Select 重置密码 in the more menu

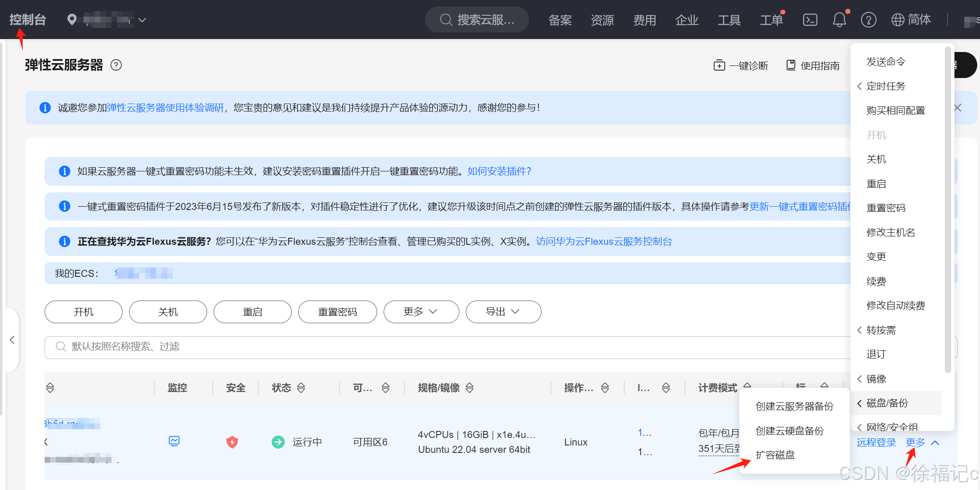pos(886,208)
